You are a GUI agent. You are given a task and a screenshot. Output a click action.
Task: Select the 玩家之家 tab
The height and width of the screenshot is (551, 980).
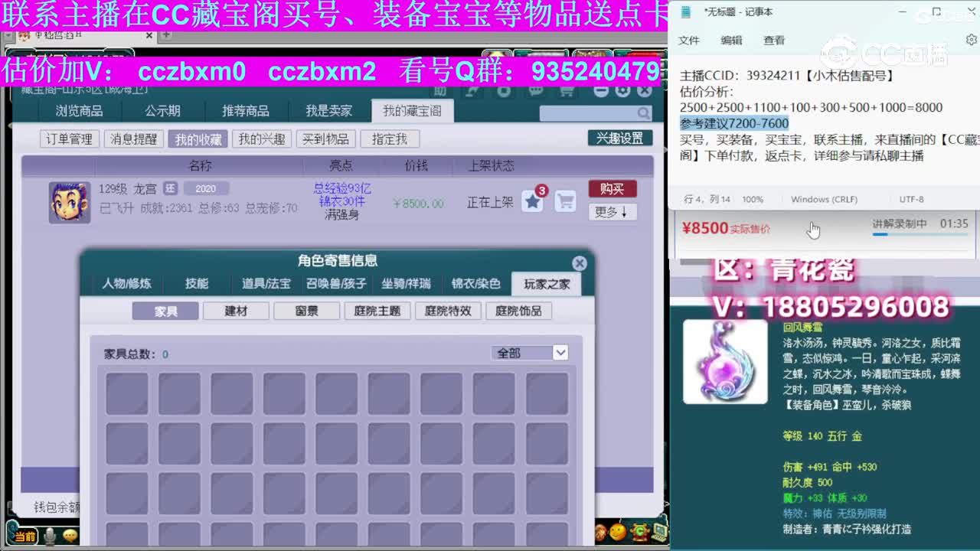pyautogui.click(x=547, y=283)
